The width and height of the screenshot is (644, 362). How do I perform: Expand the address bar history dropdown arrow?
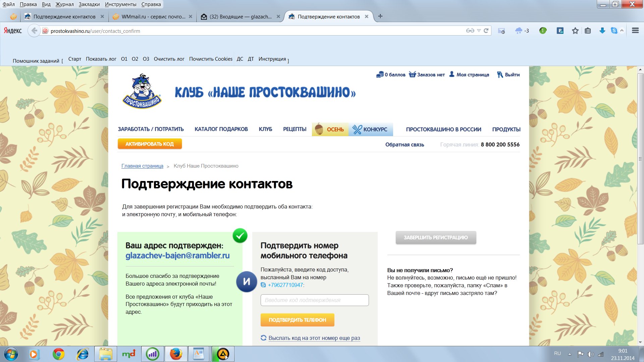[479, 31]
